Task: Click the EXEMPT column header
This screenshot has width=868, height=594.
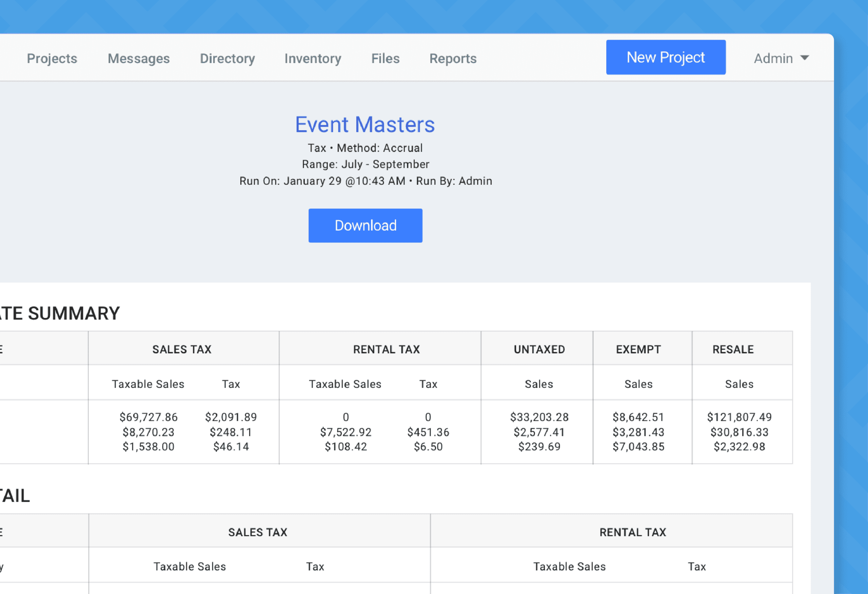Action: coord(638,349)
